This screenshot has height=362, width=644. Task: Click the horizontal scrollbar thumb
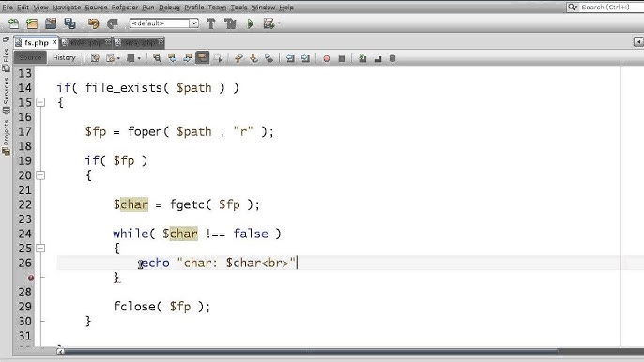[311, 352]
